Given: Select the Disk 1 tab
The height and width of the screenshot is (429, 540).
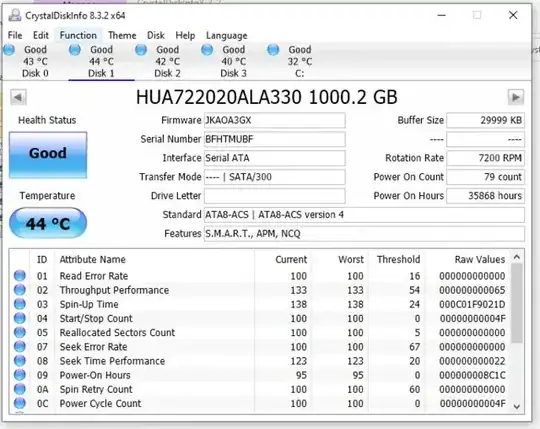Looking at the screenshot, I should (x=101, y=61).
